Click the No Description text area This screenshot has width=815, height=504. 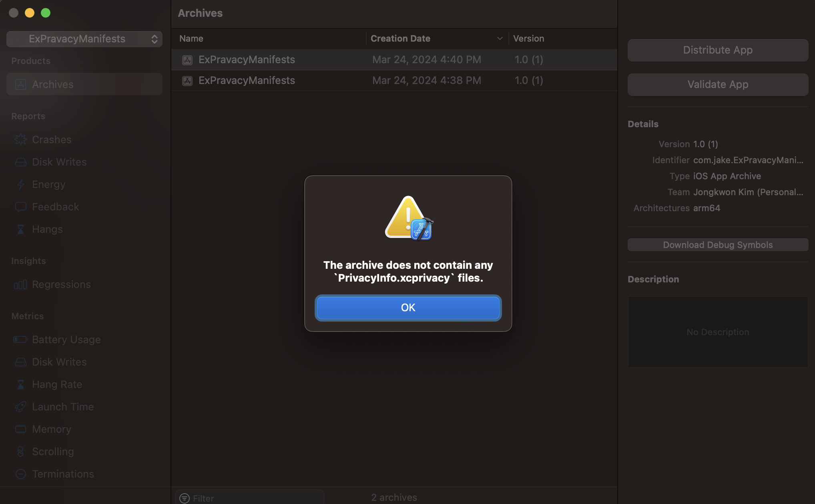point(718,332)
